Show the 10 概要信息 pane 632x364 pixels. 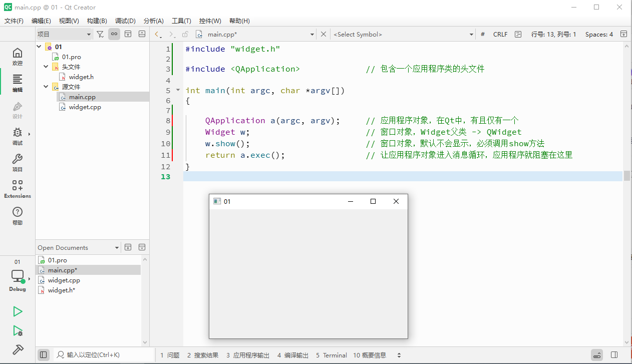point(370,355)
